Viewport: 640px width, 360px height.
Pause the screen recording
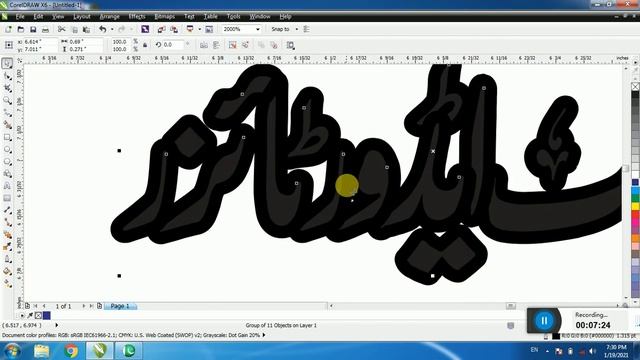click(x=544, y=321)
